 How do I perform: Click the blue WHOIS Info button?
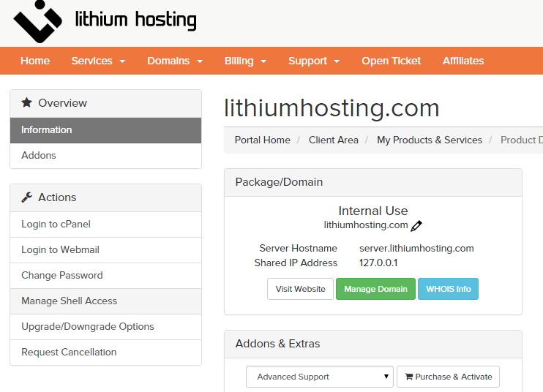pyautogui.click(x=448, y=289)
